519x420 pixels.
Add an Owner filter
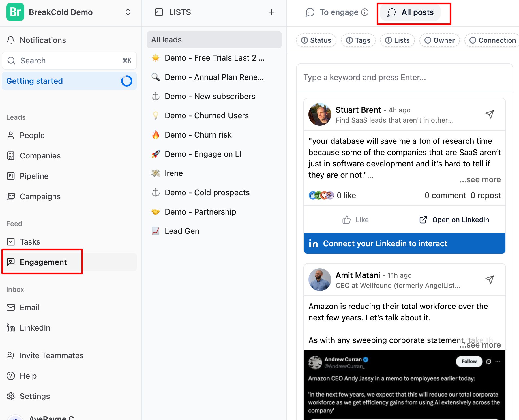[439, 40]
